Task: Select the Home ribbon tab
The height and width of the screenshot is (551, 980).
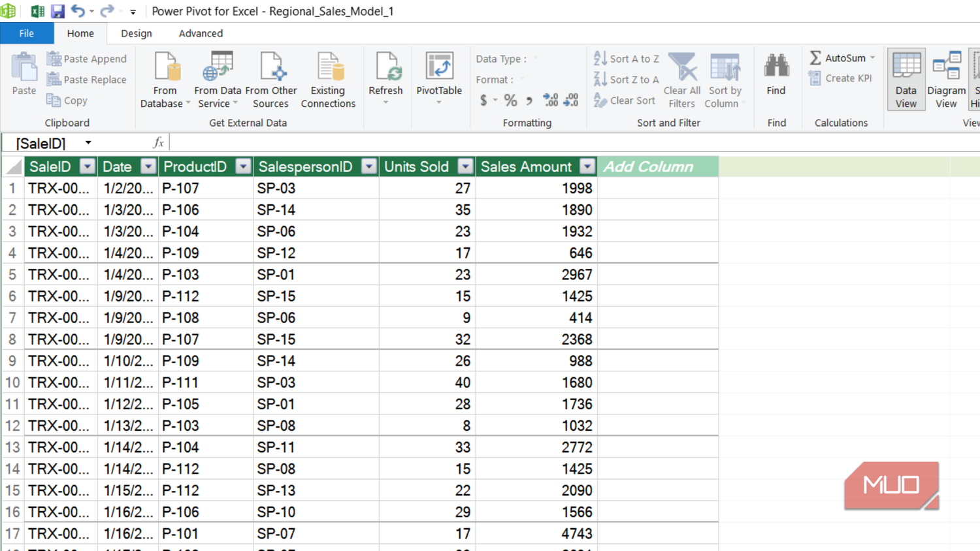Action: tap(80, 33)
